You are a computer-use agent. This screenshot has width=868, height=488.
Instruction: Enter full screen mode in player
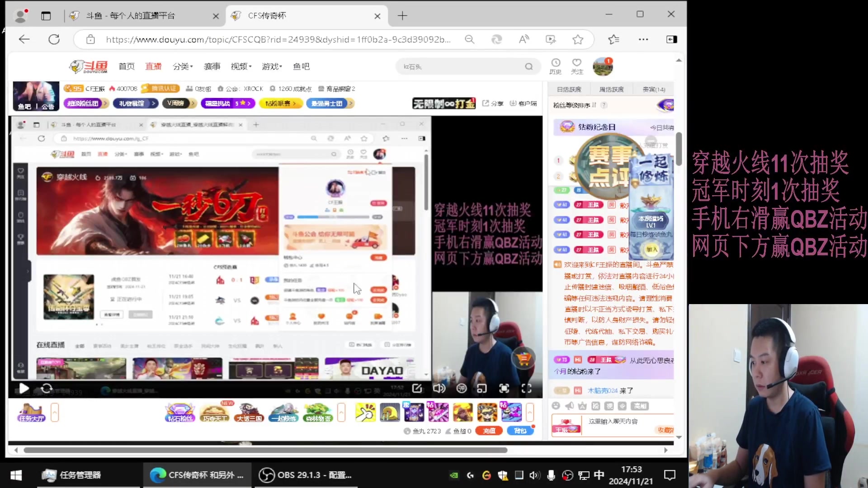click(x=526, y=388)
